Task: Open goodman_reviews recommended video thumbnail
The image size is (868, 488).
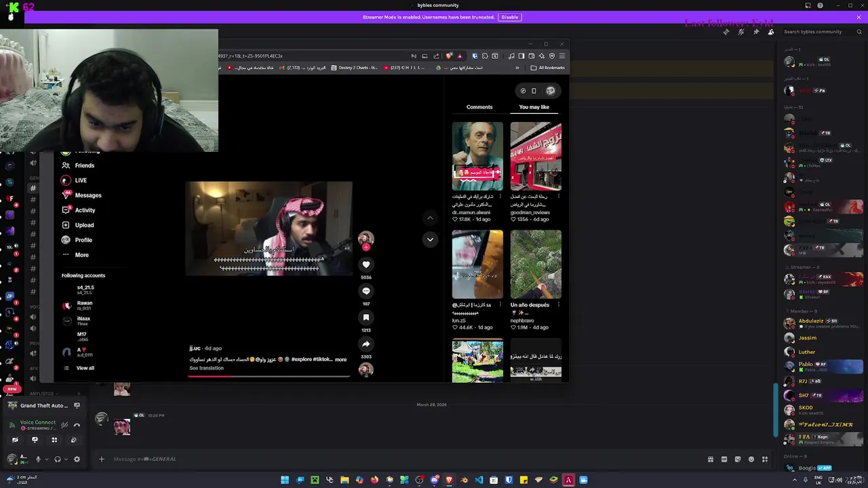Action: coord(536,156)
